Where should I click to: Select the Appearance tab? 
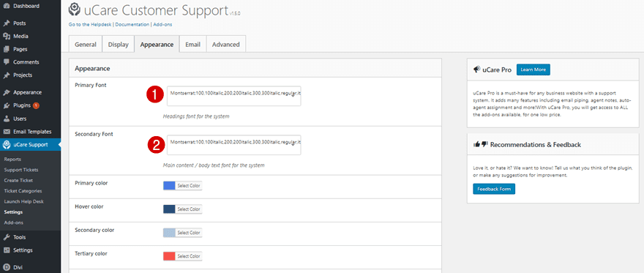157,45
